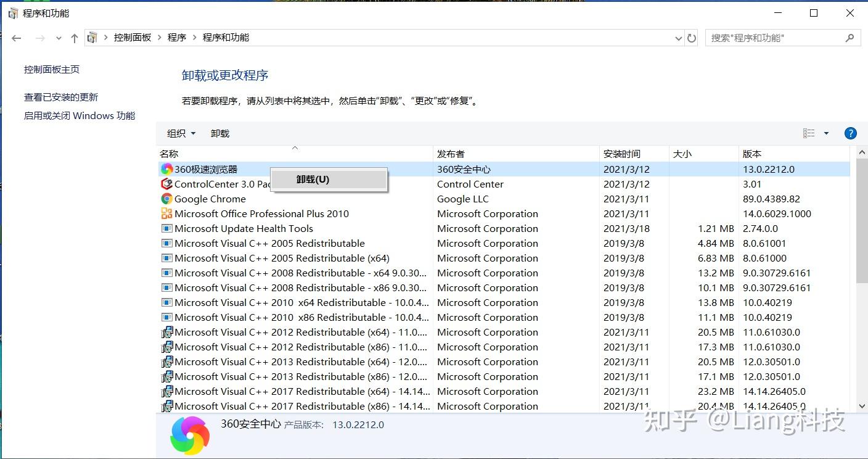Open the 组织 dropdown menu
The height and width of the screenshot is (459, 868).
(181, 133)
